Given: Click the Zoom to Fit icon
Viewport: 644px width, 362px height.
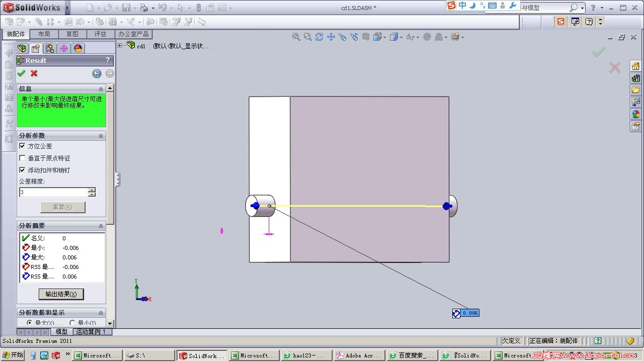Looking at the screenshot, I should (296, 37).
